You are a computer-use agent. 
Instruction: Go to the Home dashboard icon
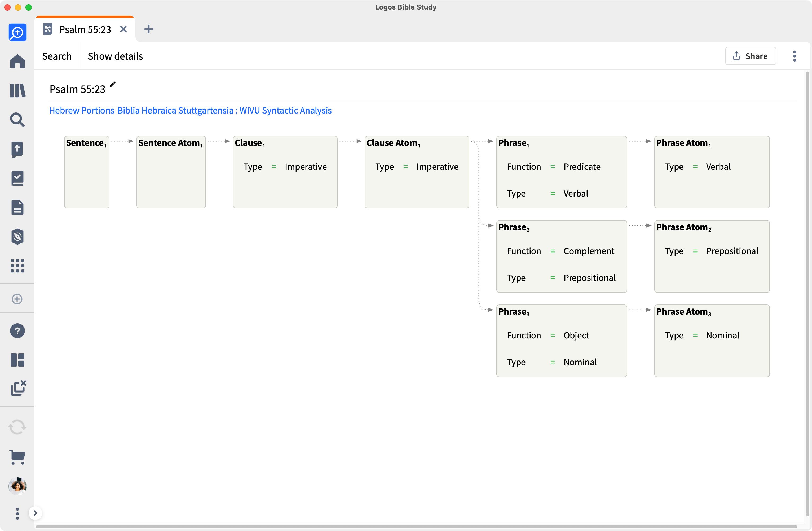(17, 62)
